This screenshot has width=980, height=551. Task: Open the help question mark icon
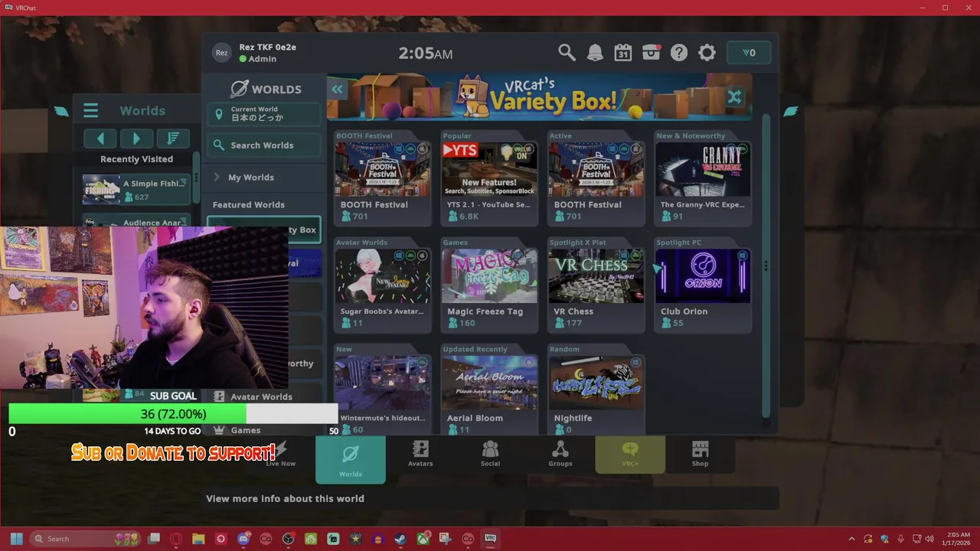(x=679, y=52)
